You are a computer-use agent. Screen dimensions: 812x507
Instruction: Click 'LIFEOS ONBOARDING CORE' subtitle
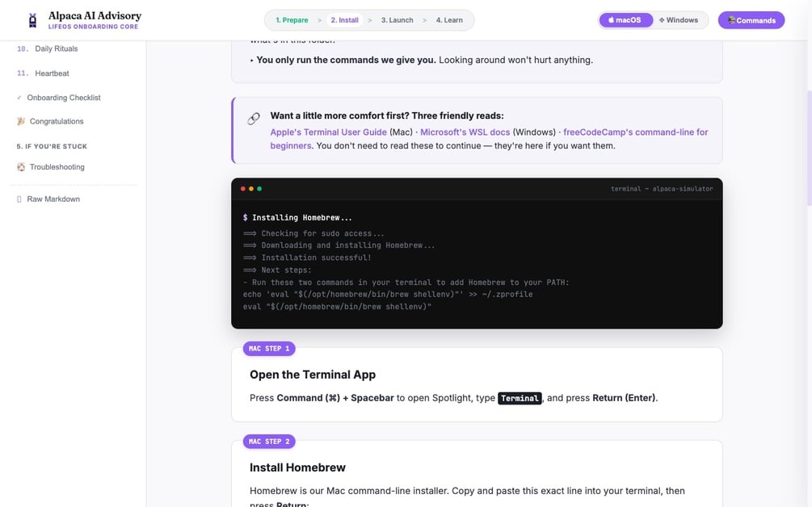point(93,27)
